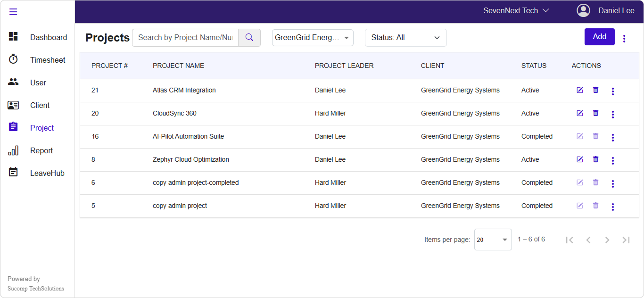Click the search magnifier icon button
Viewport: 644px width, 298px height.
pos(249,38)
